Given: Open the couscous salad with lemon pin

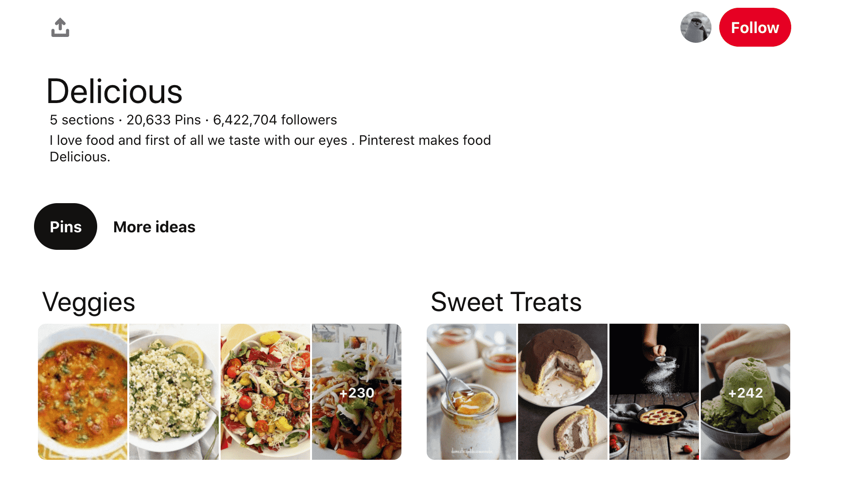Looking at the screenshot, I should click(174, 392).
